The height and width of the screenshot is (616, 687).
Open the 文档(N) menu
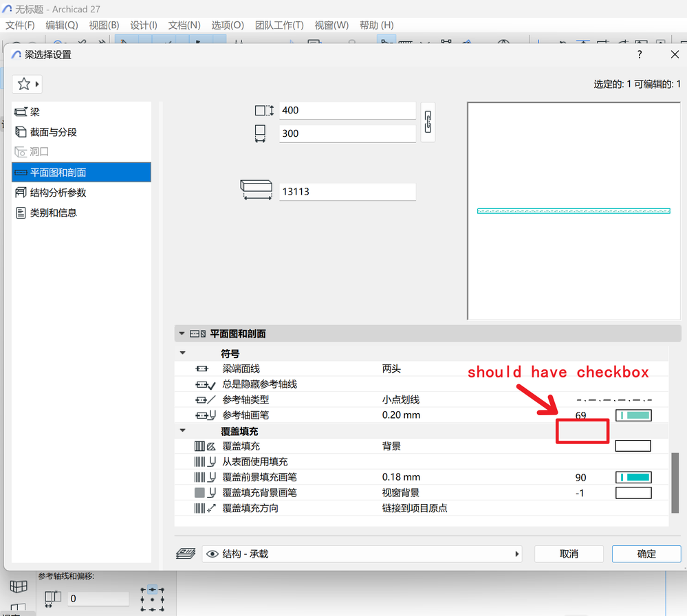[x=184, y=25]
